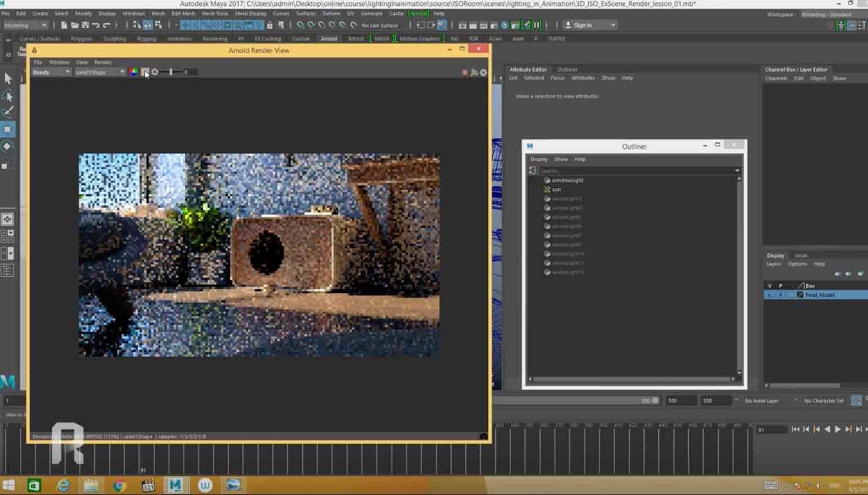Toggle visibility V of Final_Model layer
Screen dimensions: 868x495
[x=770, y=295]
